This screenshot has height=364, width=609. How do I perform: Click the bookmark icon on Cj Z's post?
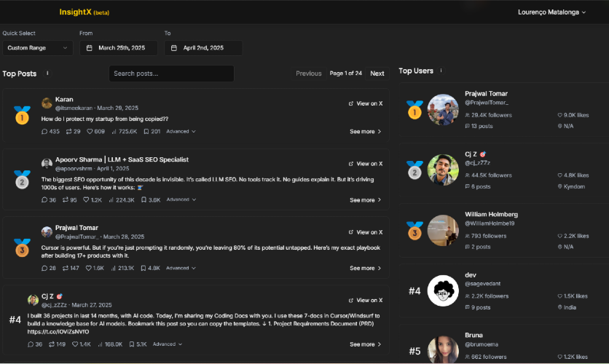click(132, 344)
